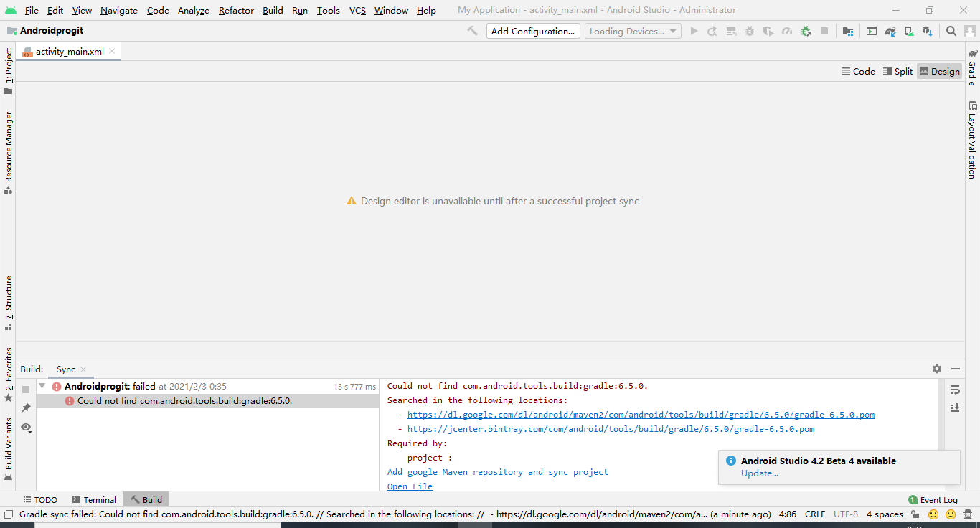Open the eye view options in the Build panel

click(x=26, y=427)
